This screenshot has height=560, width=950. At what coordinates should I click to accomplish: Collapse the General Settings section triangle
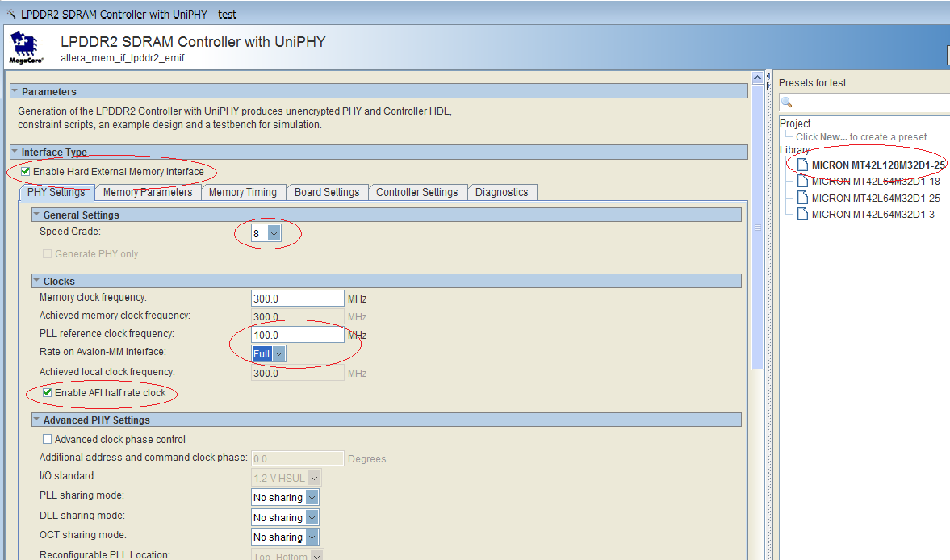click(x=36, y=215)
